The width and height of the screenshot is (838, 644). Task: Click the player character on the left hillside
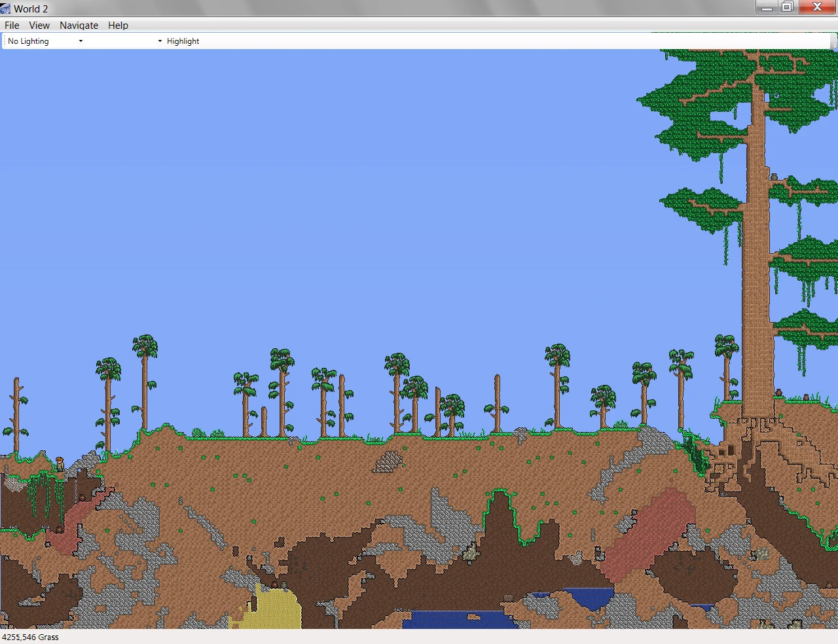pos(60,464)
